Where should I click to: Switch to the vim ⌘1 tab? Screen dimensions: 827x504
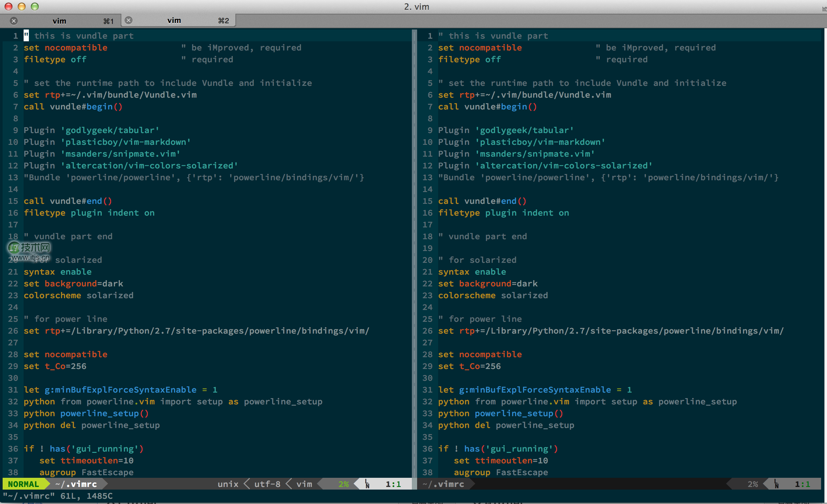tap(60, 21)
